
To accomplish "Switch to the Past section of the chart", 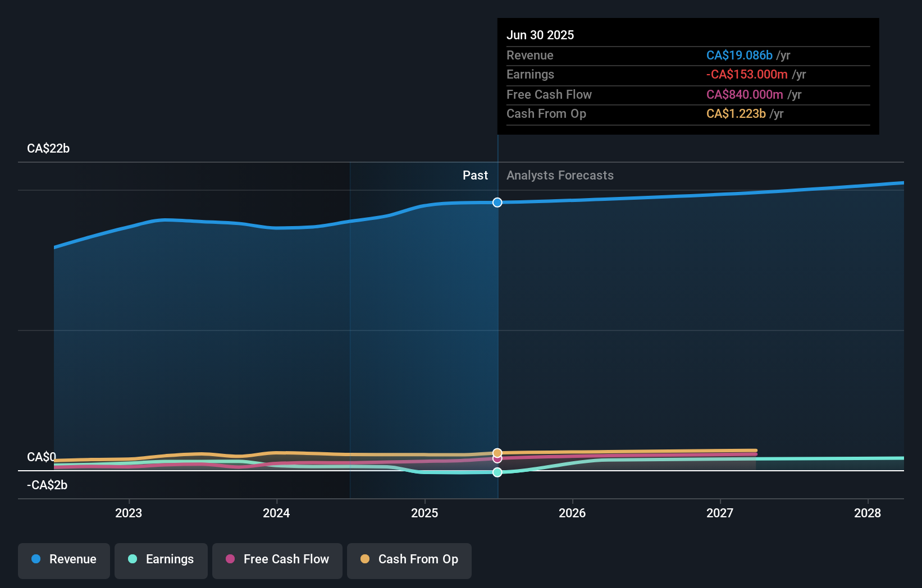I will tap(475, 175).
